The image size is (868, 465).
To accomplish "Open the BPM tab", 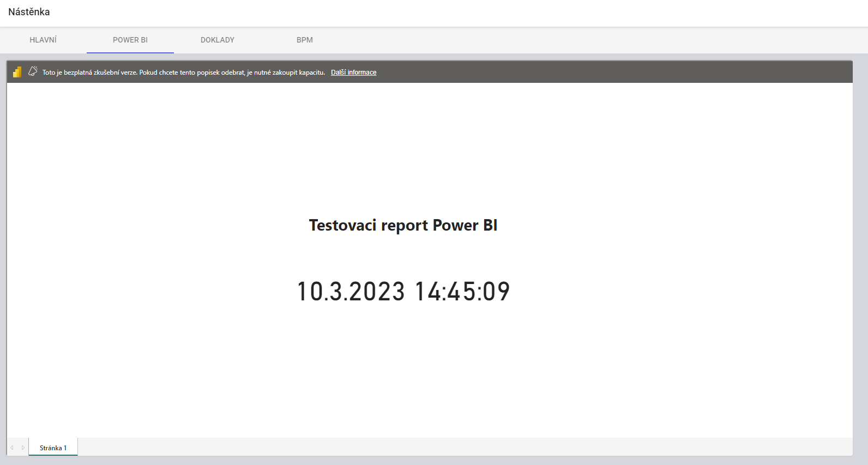I will [305, 40].
